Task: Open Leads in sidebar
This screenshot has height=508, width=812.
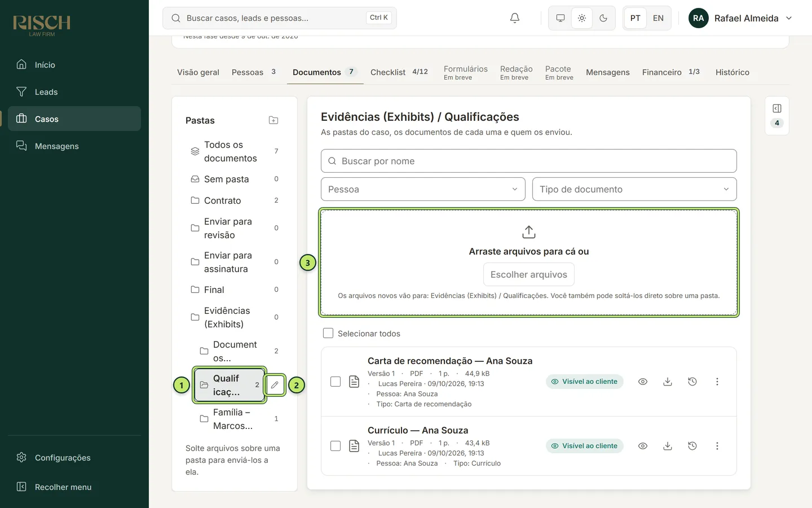Action: [x=74, y=92]
